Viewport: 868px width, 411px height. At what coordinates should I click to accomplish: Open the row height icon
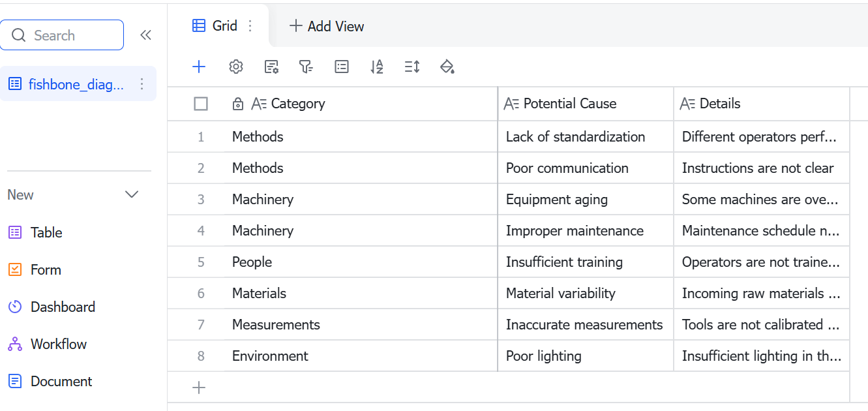(412, 67)
